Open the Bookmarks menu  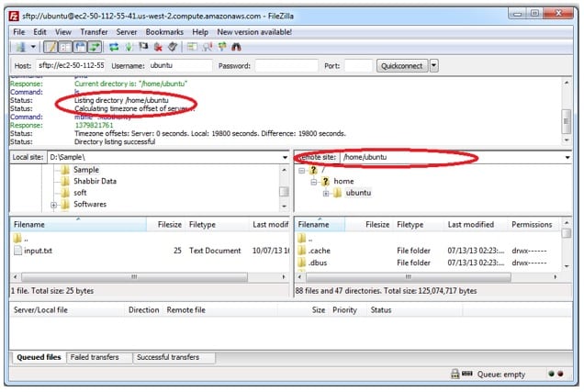(164, 32)
